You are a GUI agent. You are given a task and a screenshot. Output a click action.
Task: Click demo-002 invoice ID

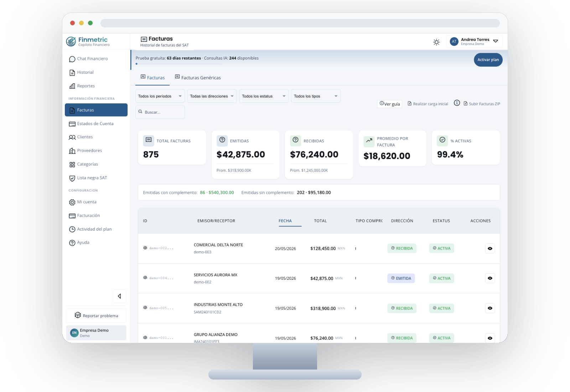point(161,248)
